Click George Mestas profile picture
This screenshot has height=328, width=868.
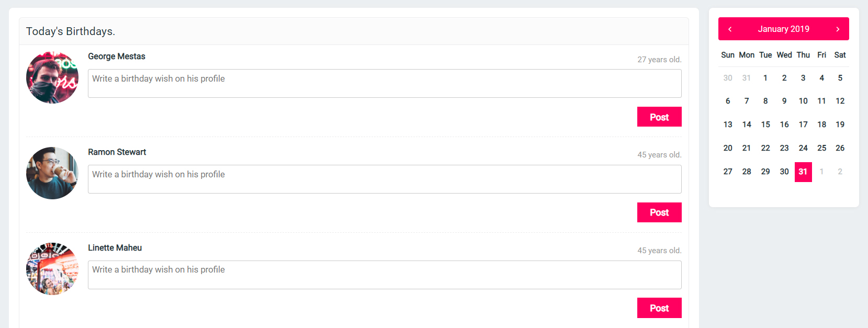click(52, 77)
